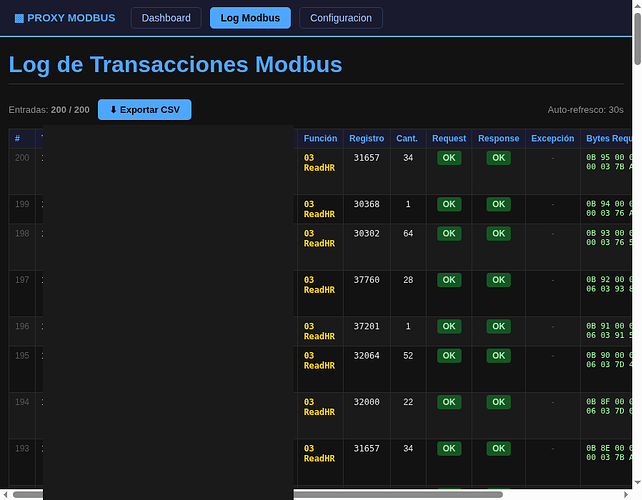642x500 pixels.
Task: Click bytes request starting 0B 92
Action: [609, 284]
